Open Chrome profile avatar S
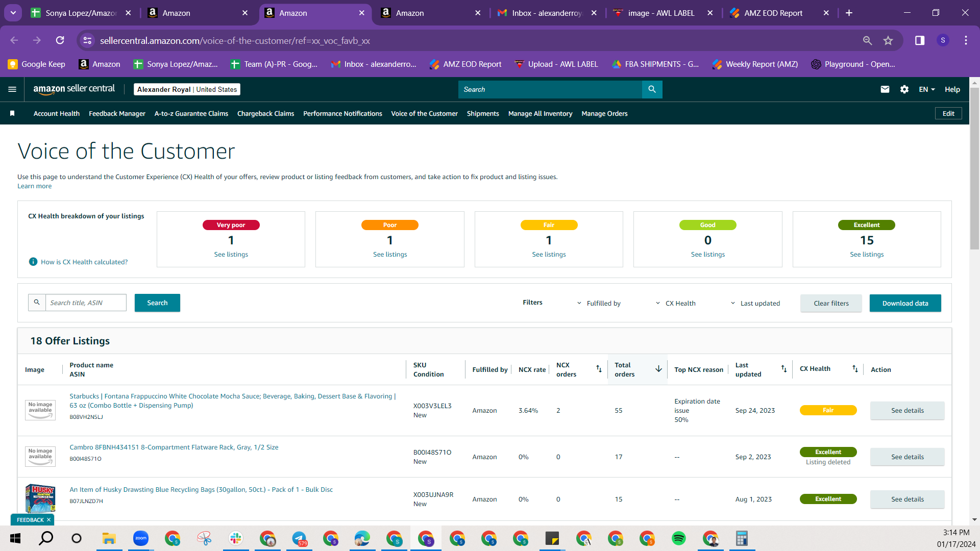The height and width of the screenshot is (551, 980). coord(943,40)
